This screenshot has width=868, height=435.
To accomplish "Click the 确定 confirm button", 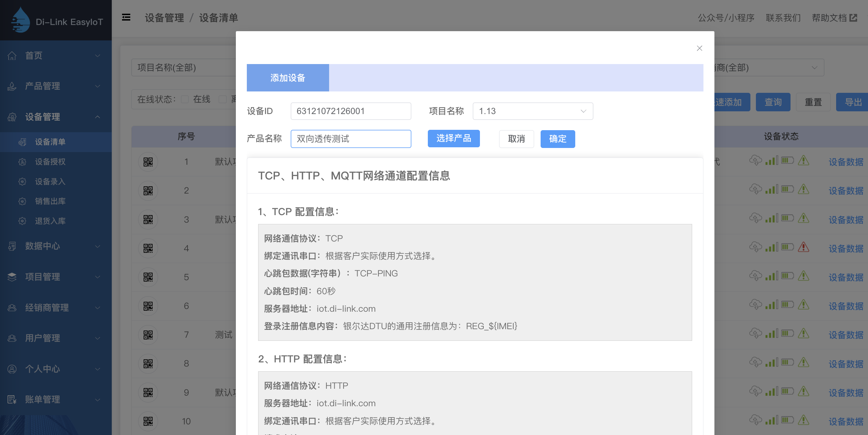I will coord(558,139).
